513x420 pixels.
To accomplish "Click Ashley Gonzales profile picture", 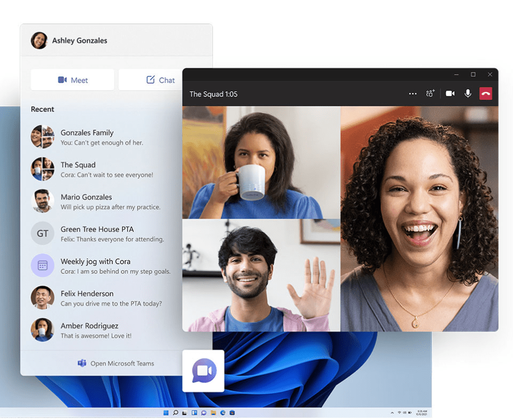I will [x=39, y=41].
